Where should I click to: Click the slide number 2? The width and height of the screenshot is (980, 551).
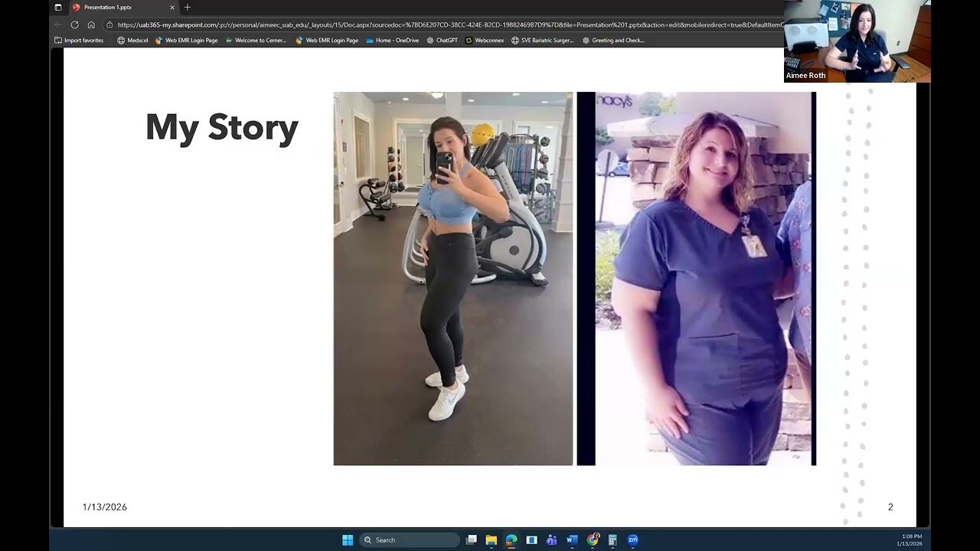tap(890, 507)
